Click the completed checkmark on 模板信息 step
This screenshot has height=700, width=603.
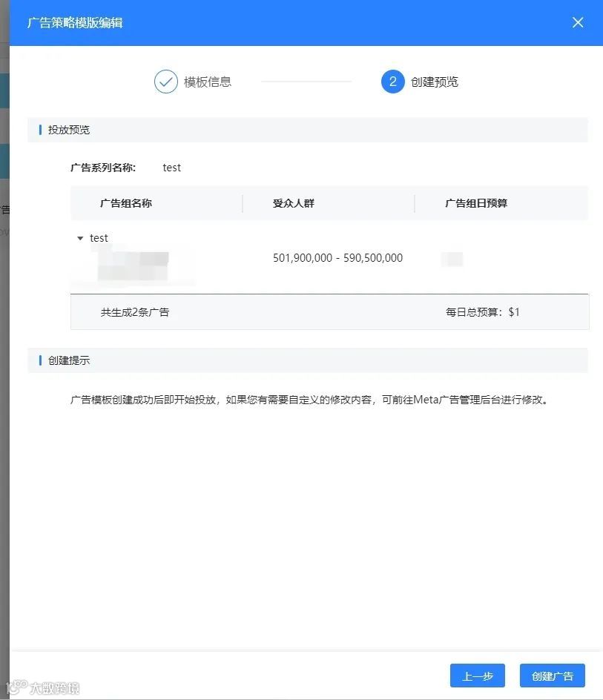[165, 82]
